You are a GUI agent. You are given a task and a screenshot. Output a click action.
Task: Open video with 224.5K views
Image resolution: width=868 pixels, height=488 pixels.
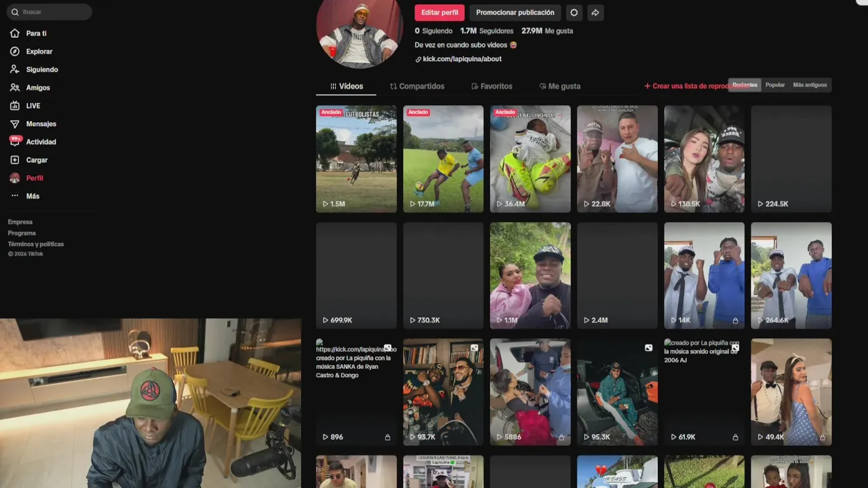[791, 159]
